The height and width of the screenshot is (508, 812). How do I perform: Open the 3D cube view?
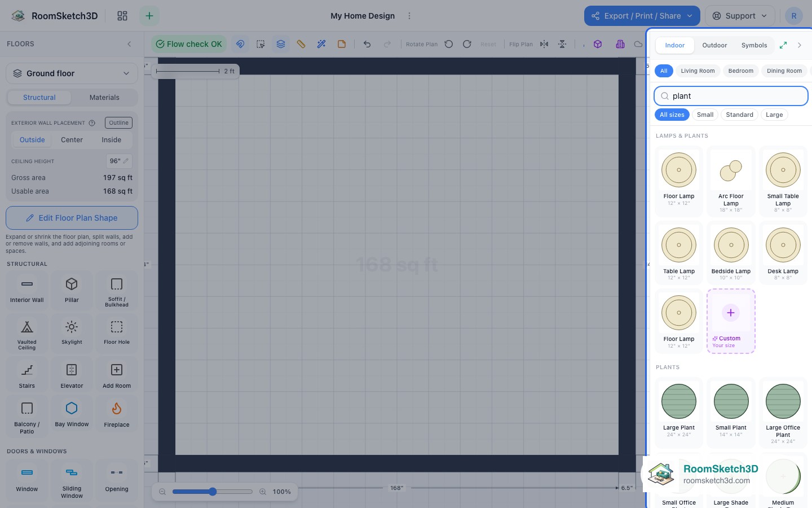point(598,44)
